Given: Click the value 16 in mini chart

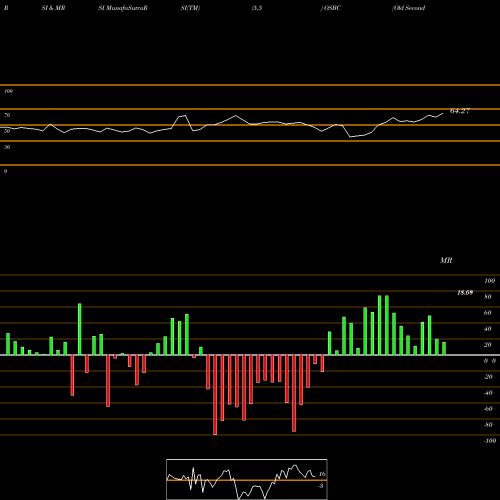Looking at the screenshot, I should click(322, 474).
